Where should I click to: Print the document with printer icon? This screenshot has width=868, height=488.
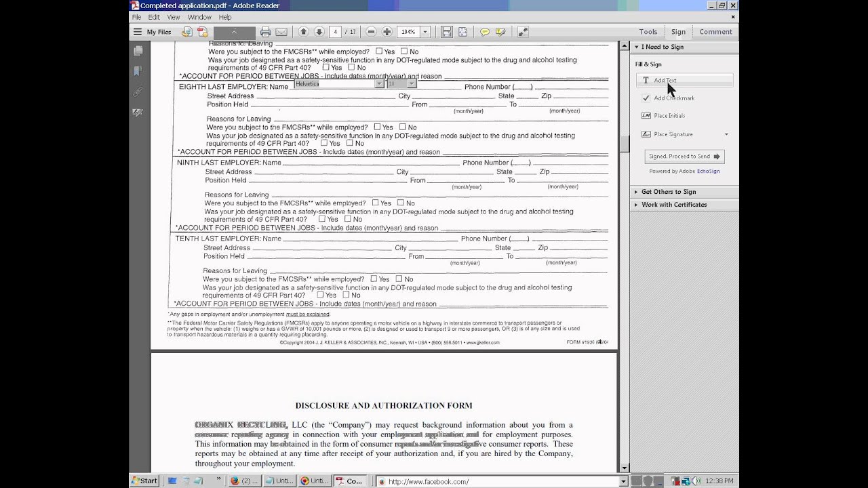[x=266, y=32]
